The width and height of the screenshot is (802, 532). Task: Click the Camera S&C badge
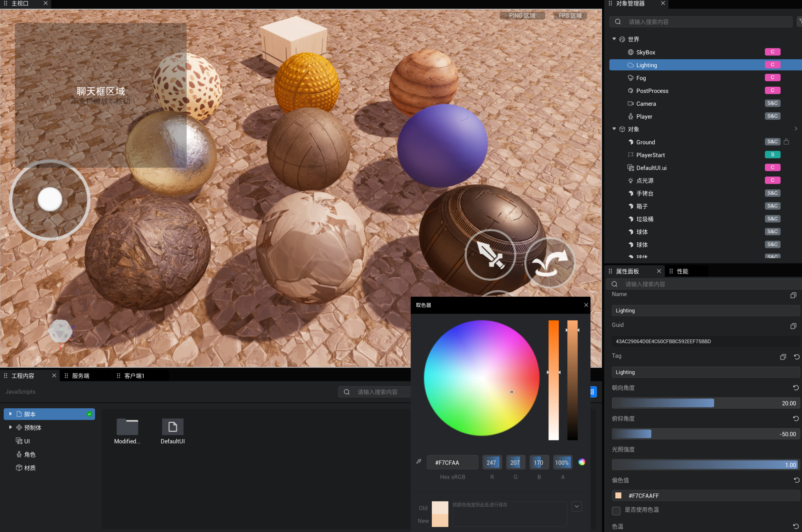772,103
